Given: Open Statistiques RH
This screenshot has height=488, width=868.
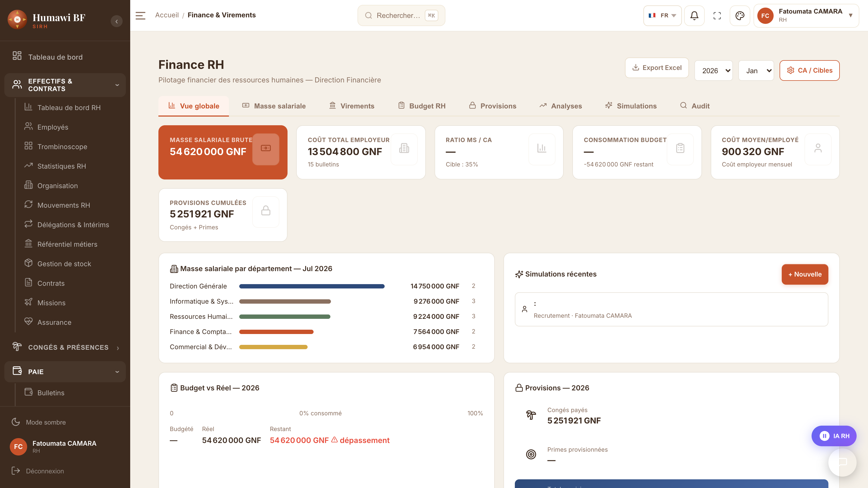Looking at the screenshot, I should (62, 166).
